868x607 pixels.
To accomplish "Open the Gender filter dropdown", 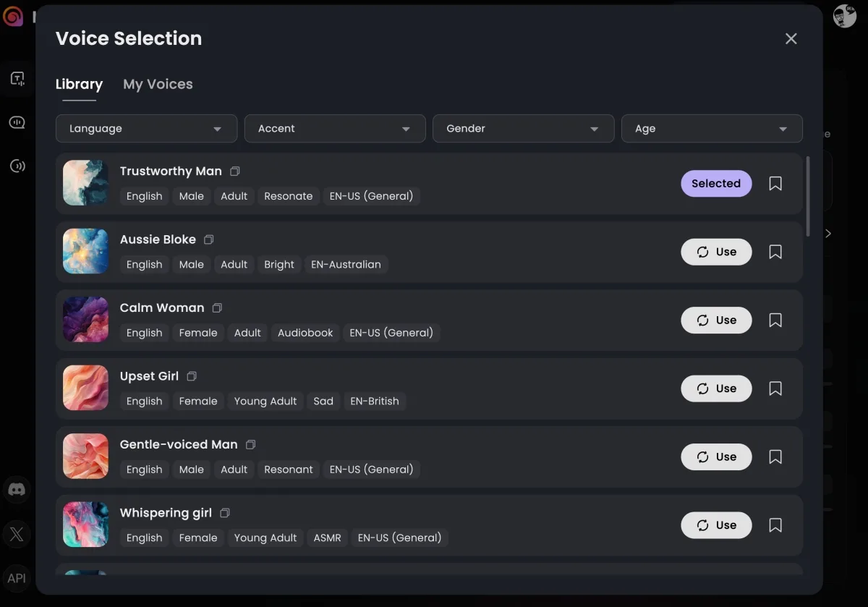I will pyautogui.click(x=523, y=129).
